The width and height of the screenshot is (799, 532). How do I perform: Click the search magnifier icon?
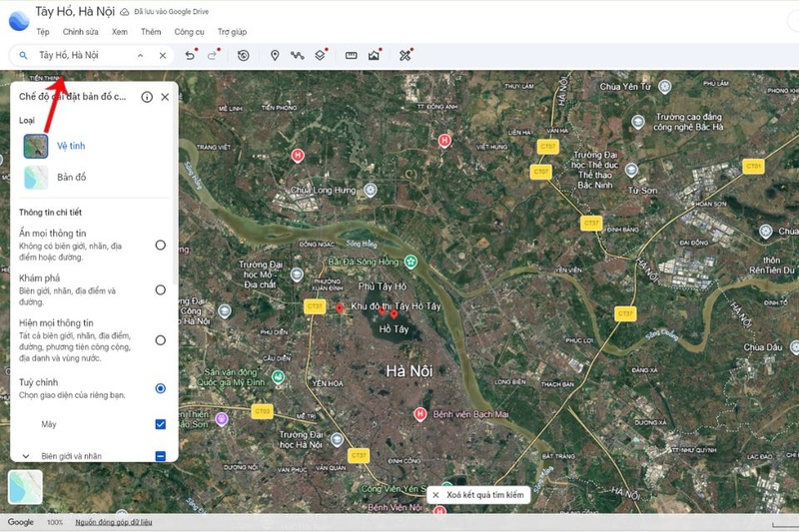(23, 55)
